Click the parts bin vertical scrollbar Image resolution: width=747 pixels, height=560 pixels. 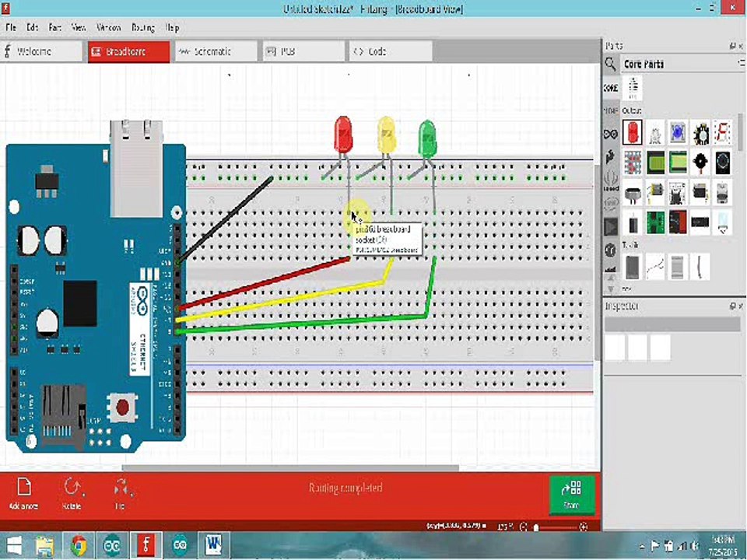tap(740, 133)
